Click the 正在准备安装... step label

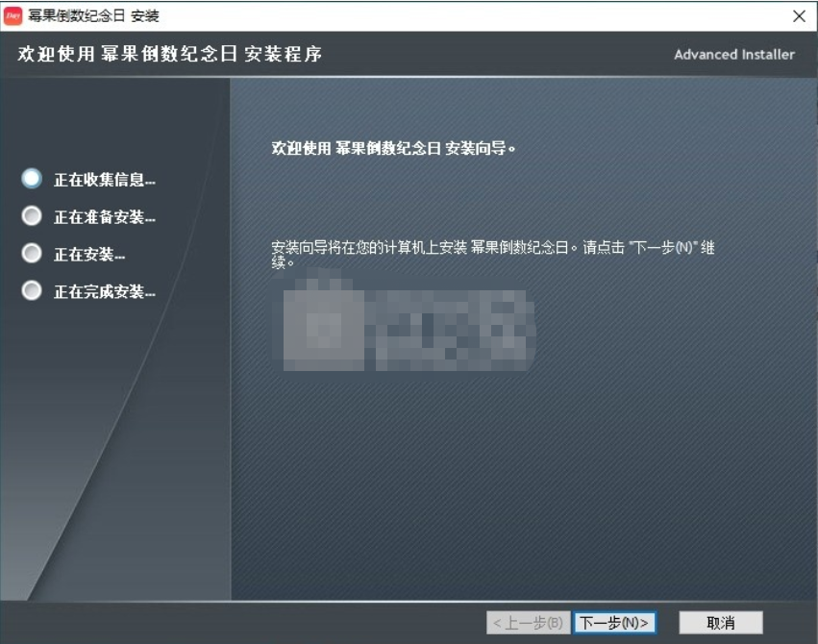pyautogui.click(x=105, y=216)
